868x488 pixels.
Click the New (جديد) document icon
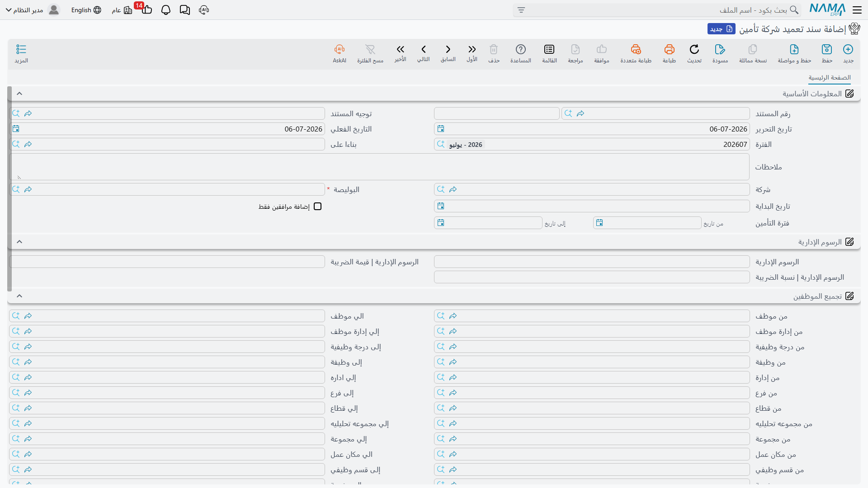tap(848, 49)
